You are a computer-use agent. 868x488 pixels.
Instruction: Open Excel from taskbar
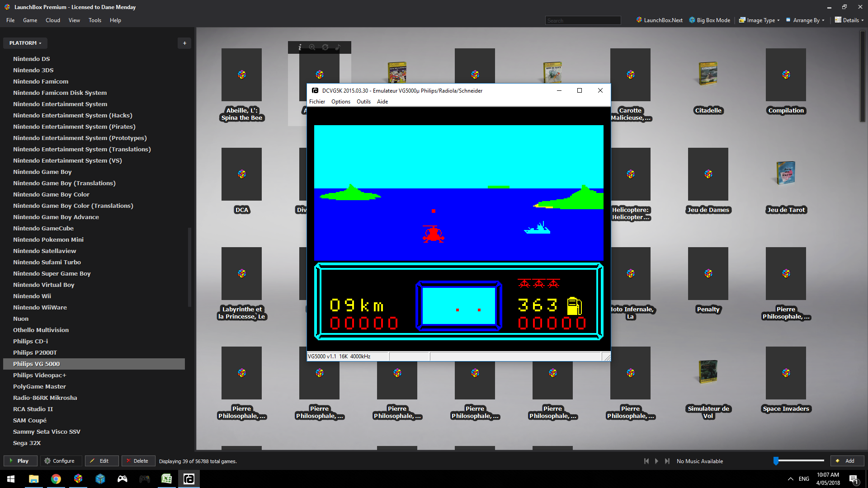click(x=166, y=479)
